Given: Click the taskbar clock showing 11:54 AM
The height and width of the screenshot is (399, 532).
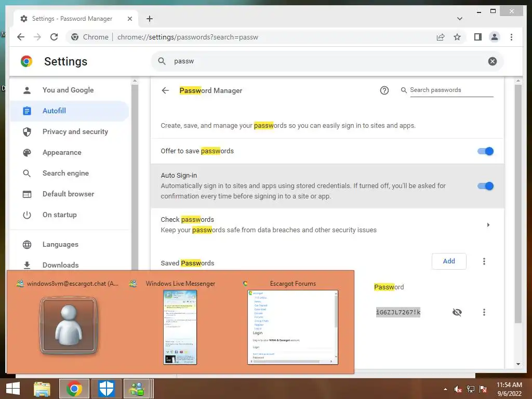Looking at the screenshot, I should pyautogui.click(x=509, y=389).
